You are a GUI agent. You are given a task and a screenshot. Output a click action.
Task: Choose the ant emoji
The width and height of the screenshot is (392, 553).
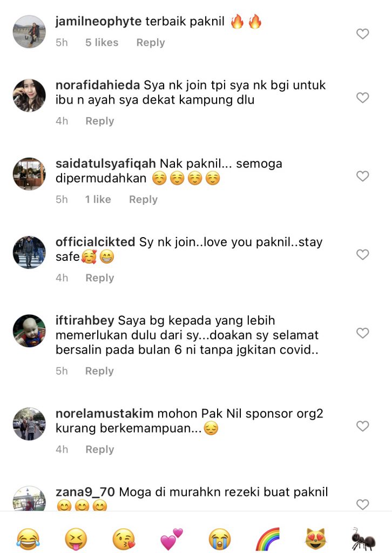pos(363,539)
